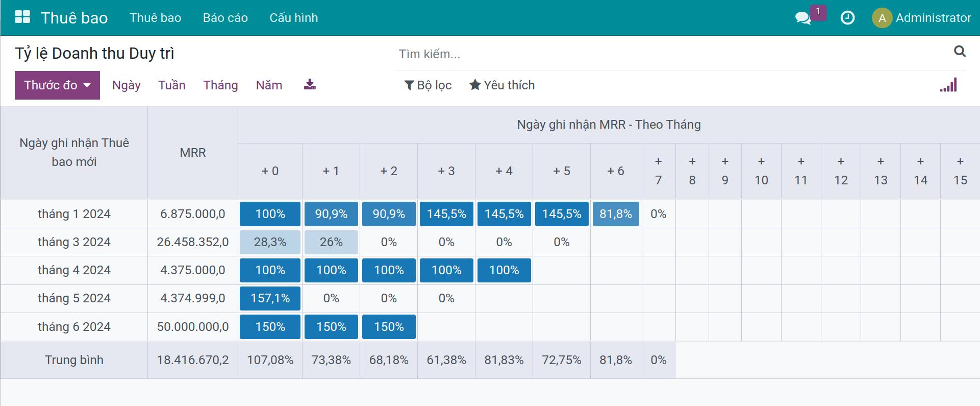Switch interval to Tuần

tap(172, 85)
